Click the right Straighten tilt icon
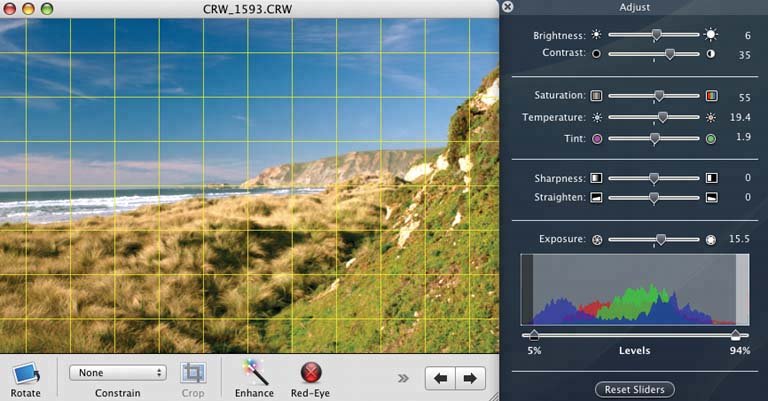The height and width of the screenshot is (401, 768). click(712, 197)
